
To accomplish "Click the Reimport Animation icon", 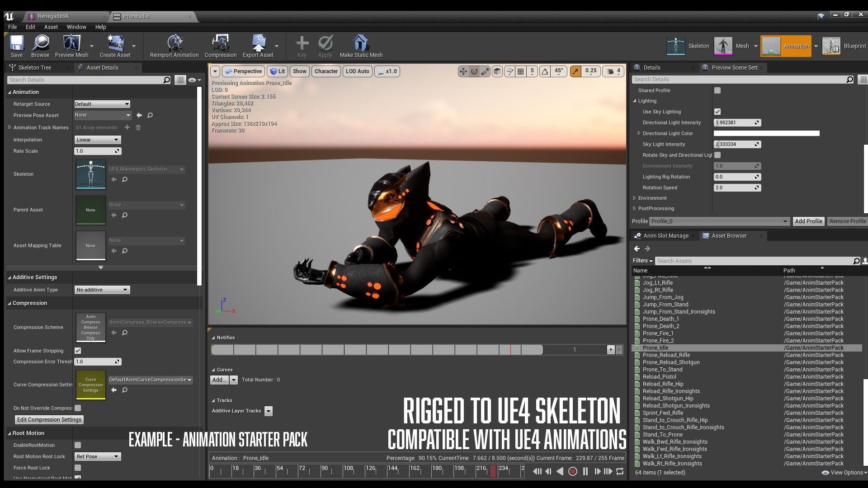I will coord(174,46).
